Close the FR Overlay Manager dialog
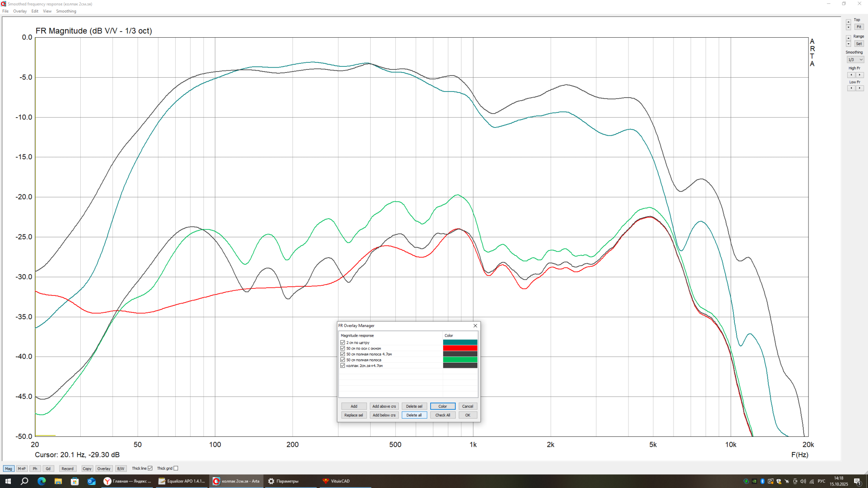This screenshot has width=868, height=488. pyautogui.click(x=475, y=326)
